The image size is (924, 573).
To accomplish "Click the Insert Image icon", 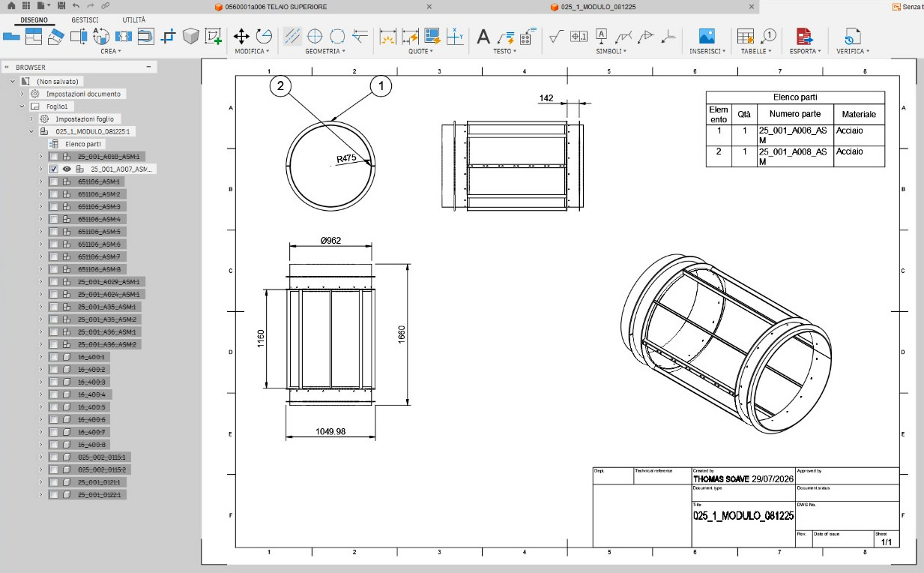I will (x=706, y=36).
